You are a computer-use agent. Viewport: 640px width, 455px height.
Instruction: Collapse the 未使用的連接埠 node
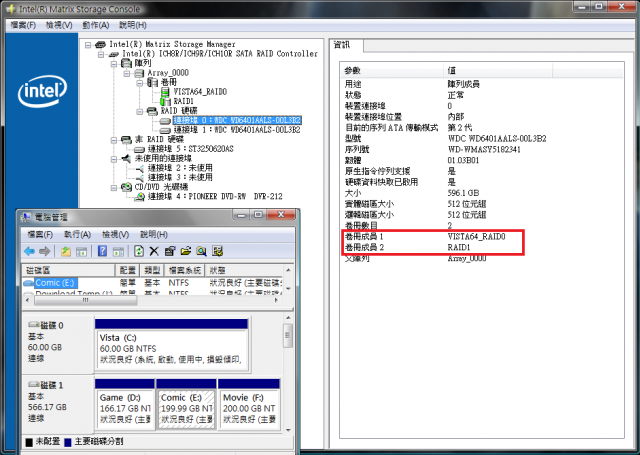(x=114, y=159)
